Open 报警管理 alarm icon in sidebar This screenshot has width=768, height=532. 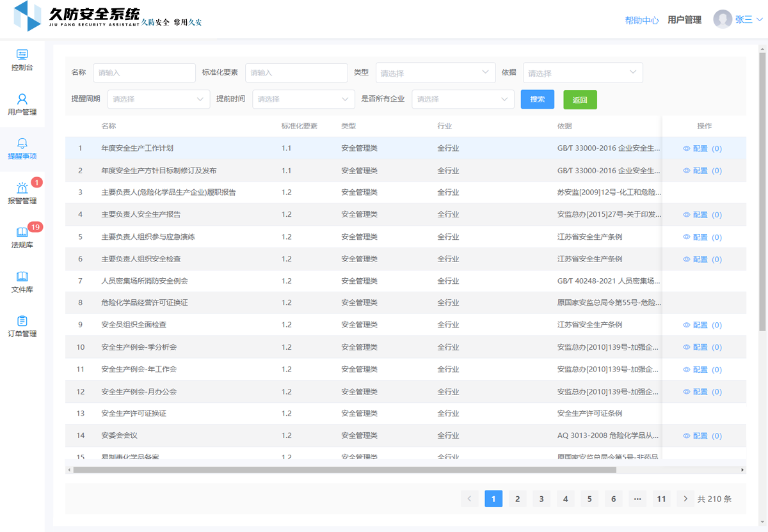(22, 188)
